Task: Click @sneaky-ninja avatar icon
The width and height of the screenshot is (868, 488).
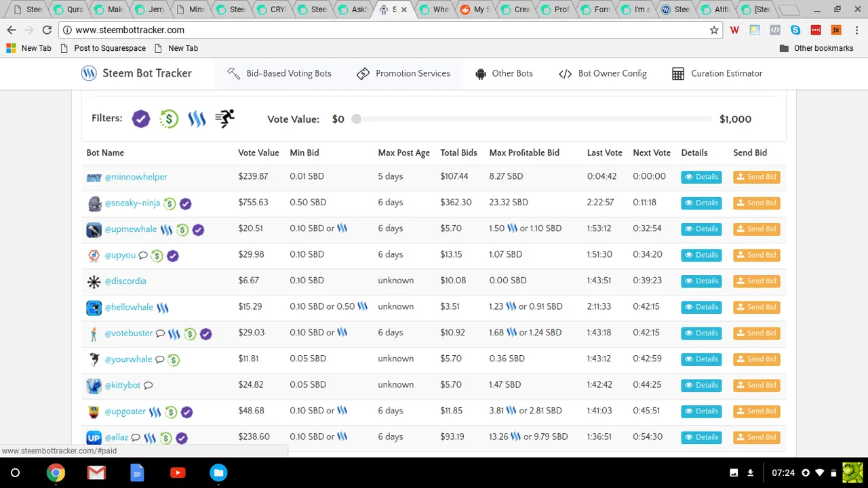Action: pos(94,203)
